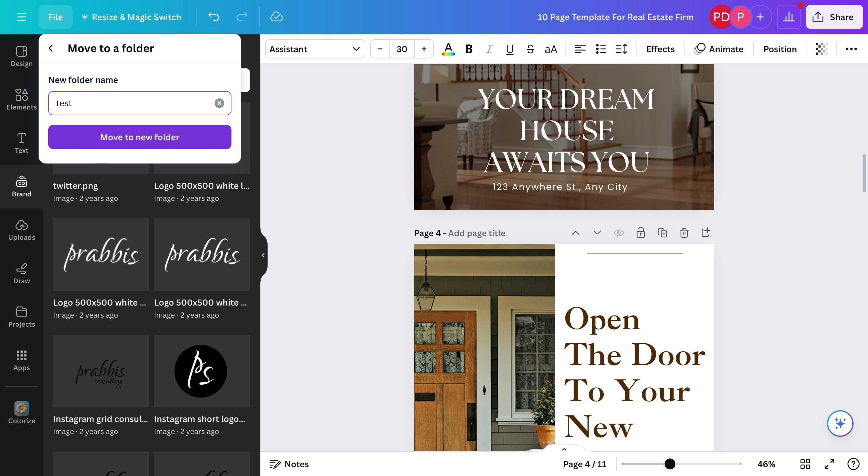
Task: Increase font size
Action: 424,49
